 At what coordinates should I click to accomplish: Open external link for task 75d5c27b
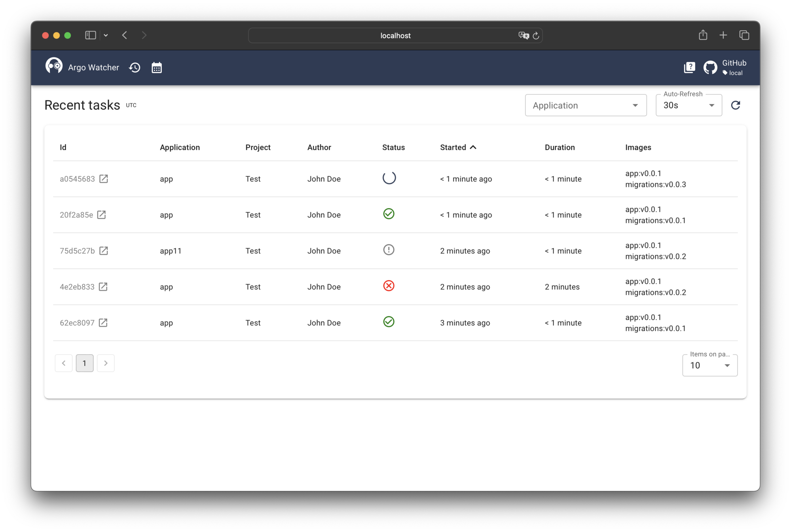(104, 251)
